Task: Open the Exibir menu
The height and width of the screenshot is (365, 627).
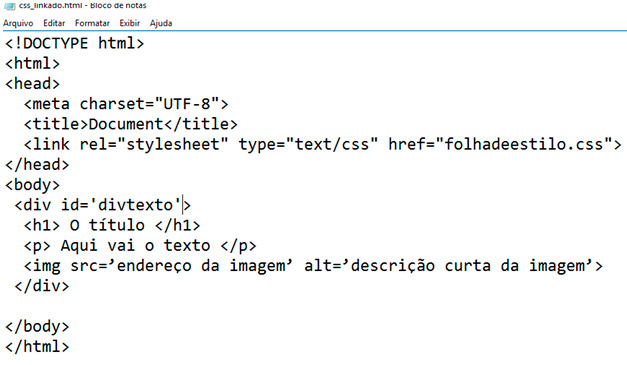Action: click(130, 23)
